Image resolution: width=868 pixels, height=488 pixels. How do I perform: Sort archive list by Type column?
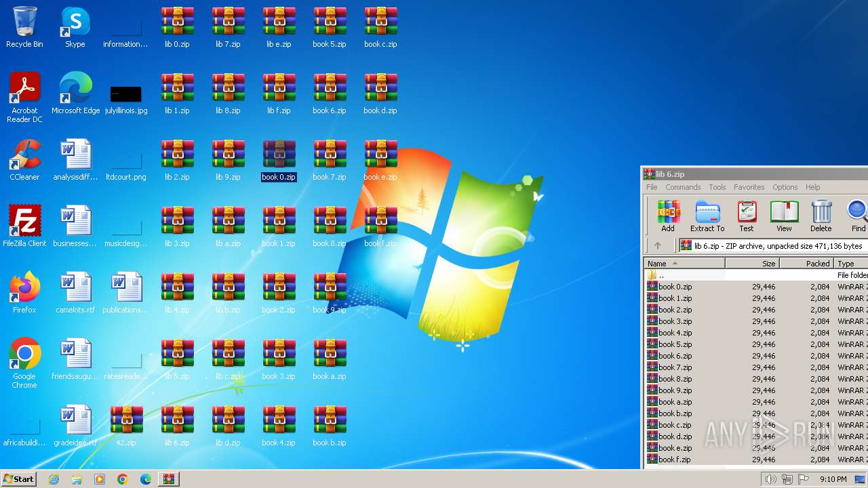[851, 264]
